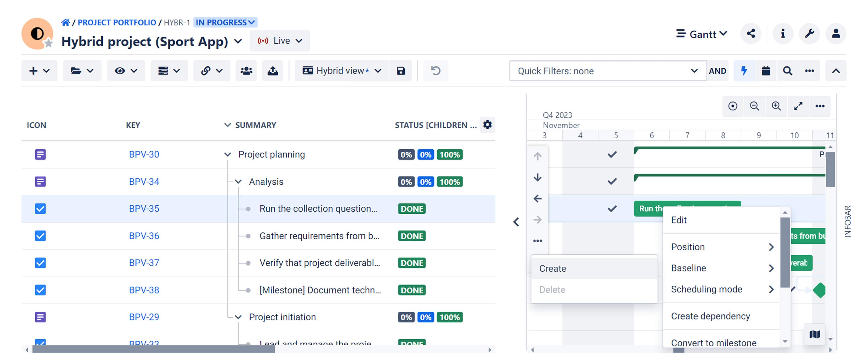This screenshot has width=868, height=364.
Task: Select Create in the small popup
Action: (x=594, y=269)
